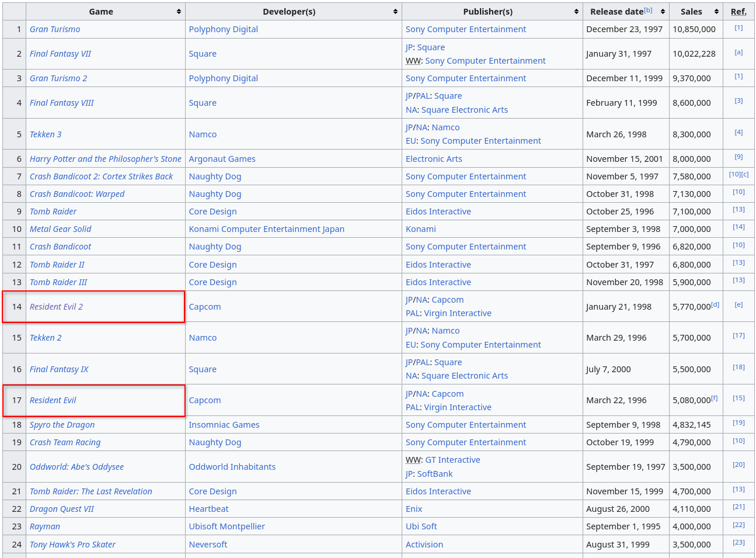Open Crash Bandicoot 2: Cortex Strikes Back
Image resolution: width=756 pixels, height=558 pixels.
[102, 176]
